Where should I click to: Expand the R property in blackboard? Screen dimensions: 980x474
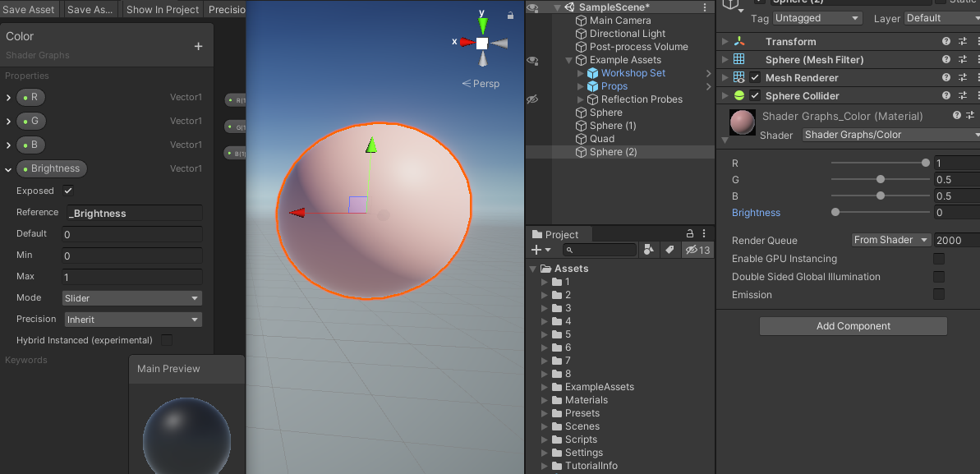pyautogui.click(x=8, y=98)
